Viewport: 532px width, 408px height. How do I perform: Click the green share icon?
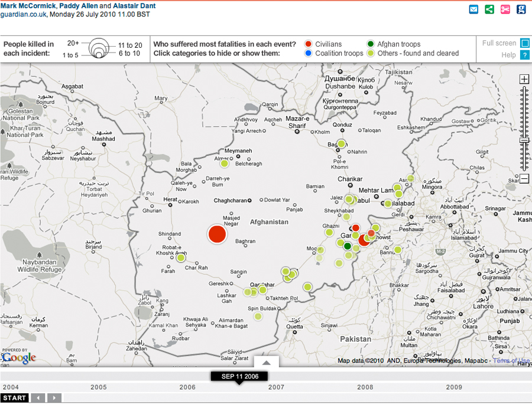click(489, 9)
